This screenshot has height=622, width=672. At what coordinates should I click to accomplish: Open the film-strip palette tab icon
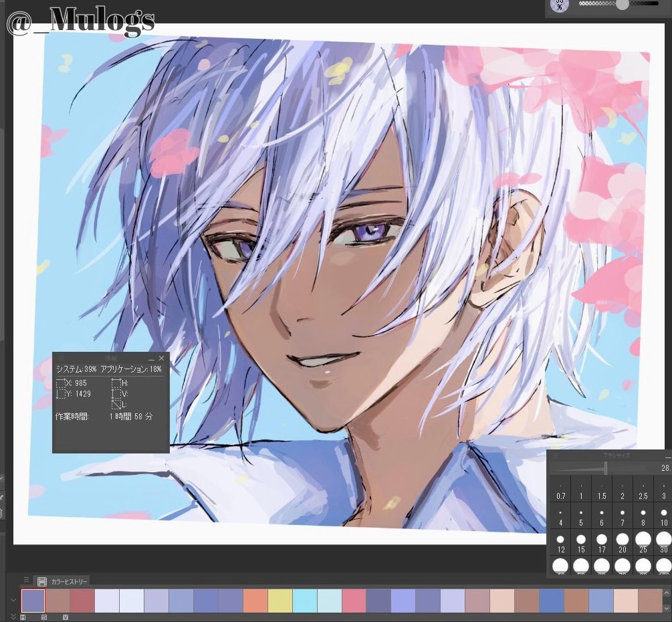tap(42, 582)
